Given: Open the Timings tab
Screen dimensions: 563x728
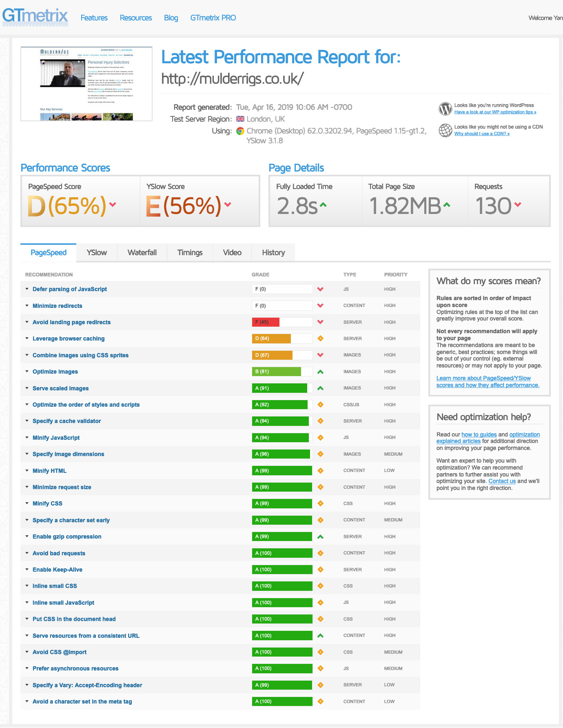Looking at the screenshot, I should click(x=190, y=252).
